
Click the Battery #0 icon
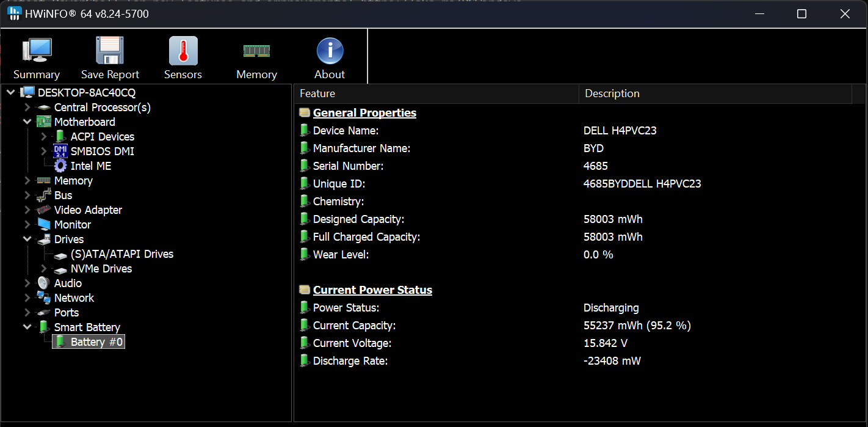(60, 341)
